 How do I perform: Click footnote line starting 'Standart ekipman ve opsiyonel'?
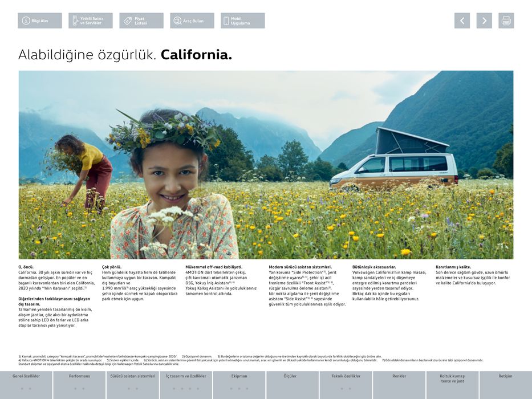pyautogui.click(x=99, y=364)
